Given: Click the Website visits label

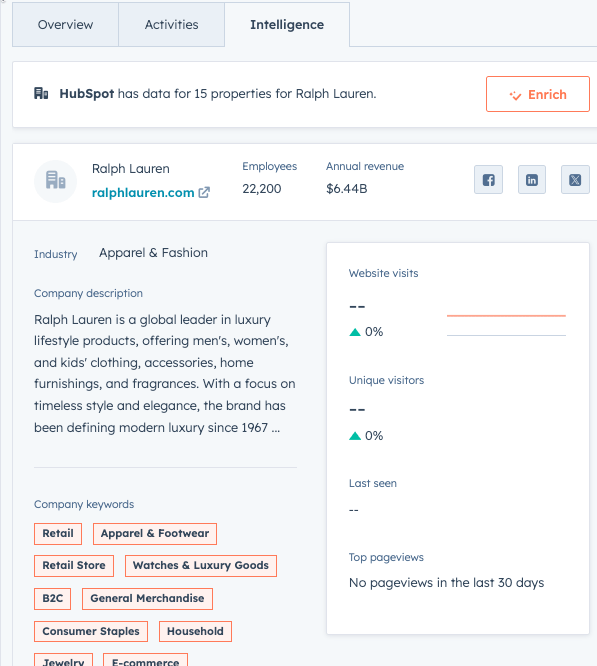Looking at the screenshot, I should [383, 273].
